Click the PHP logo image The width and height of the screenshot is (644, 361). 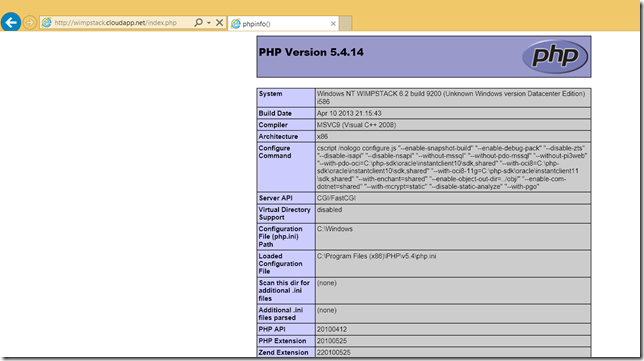pos(555,56)
